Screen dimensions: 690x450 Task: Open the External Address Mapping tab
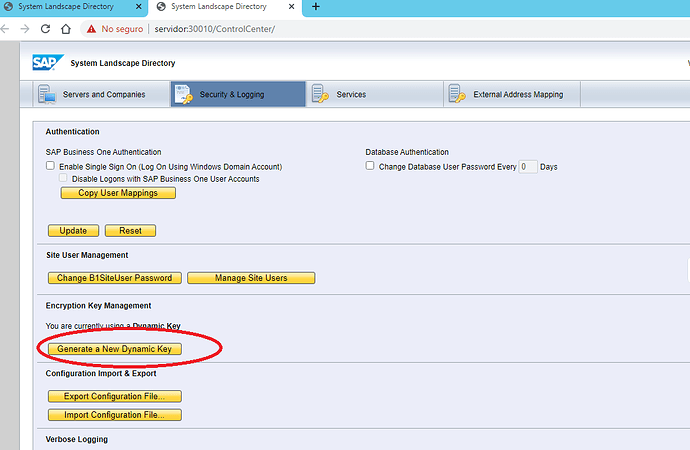pos(512,94)
